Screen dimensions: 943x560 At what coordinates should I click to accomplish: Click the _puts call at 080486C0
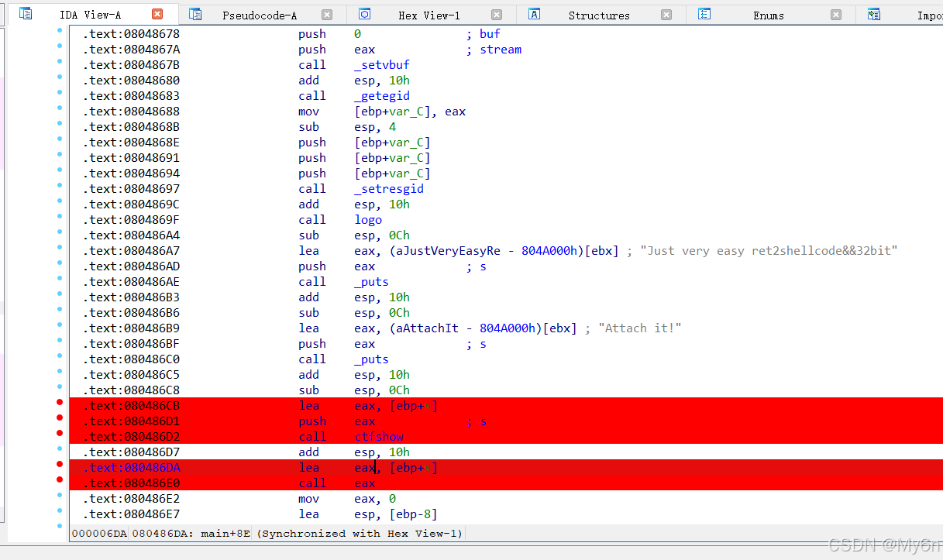pyautogui.click(x=372, y=359)
